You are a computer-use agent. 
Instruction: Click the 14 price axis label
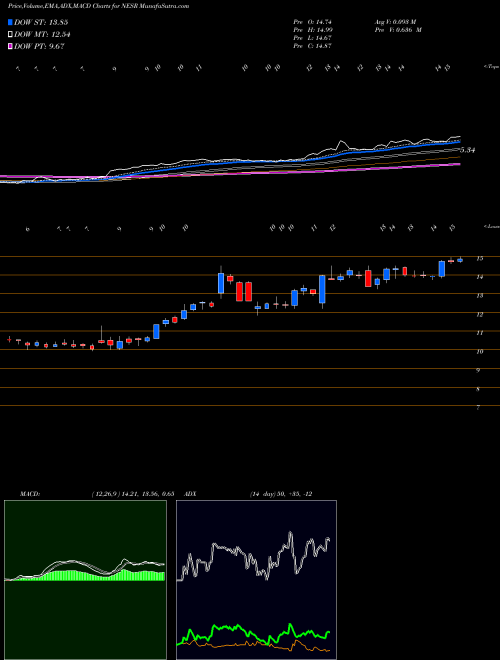coord(479,277)
